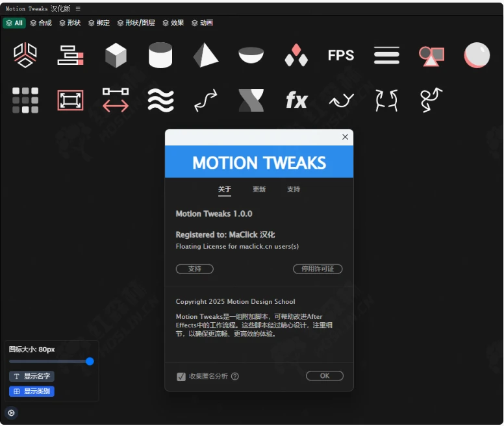Select the pyramid shape icon
504x426 pixels.
tap(206, 55)
